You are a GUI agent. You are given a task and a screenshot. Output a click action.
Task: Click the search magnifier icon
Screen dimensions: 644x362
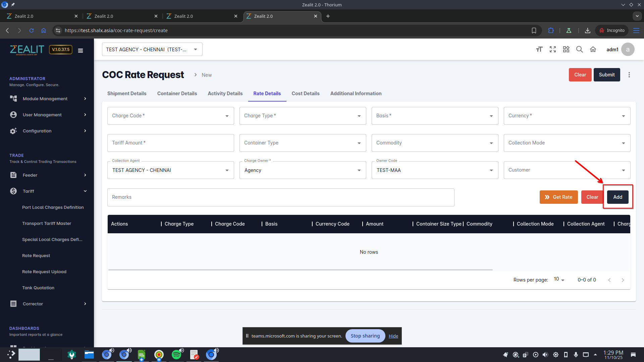click(579, 50)
